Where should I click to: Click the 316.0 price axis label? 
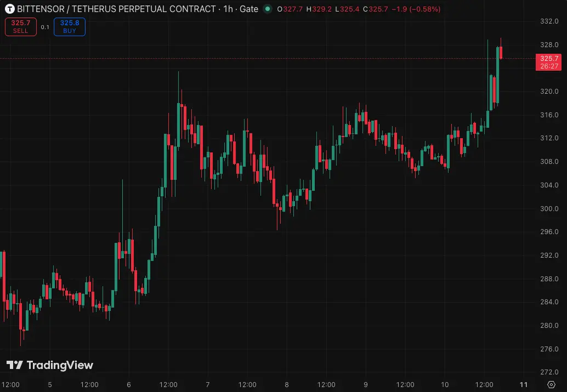tap(549, 115)
